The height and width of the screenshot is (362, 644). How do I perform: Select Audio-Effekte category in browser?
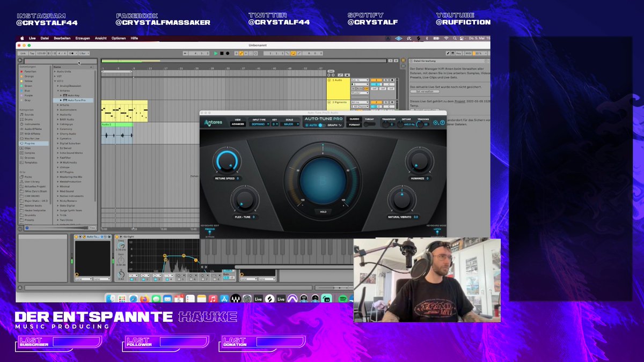point(32,129)
